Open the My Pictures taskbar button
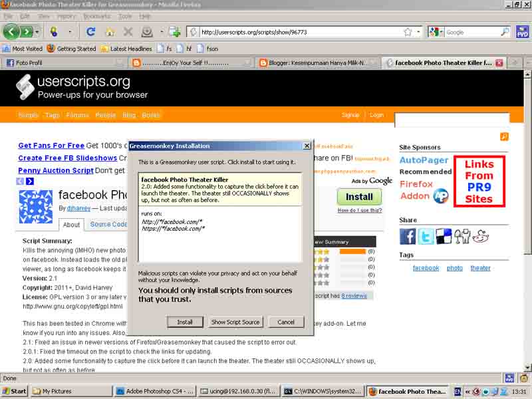 (x=70, y=391)
